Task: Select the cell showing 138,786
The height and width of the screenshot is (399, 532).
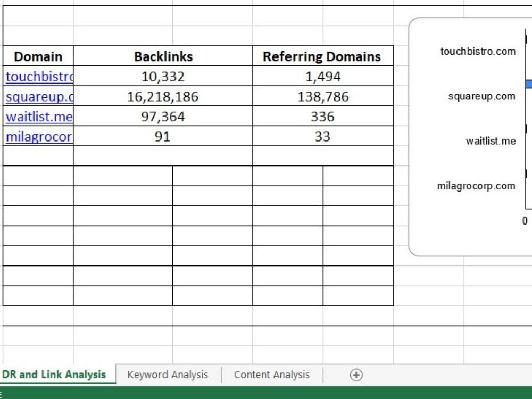Action: (323, 96)
